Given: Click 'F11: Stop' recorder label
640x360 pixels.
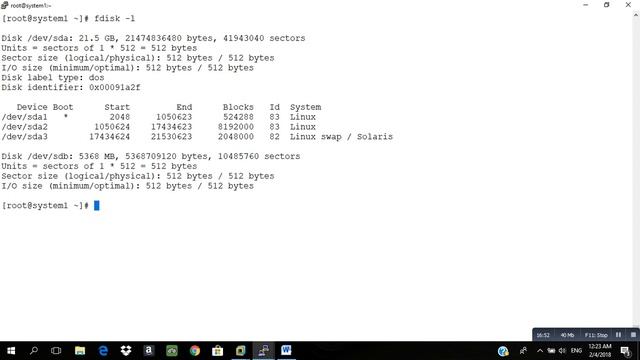Looking at the screenshot, I should 596,335.
